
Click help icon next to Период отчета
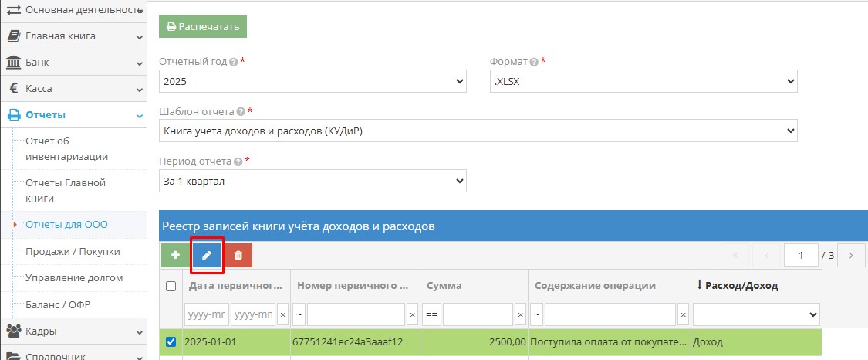click(238, 162)
